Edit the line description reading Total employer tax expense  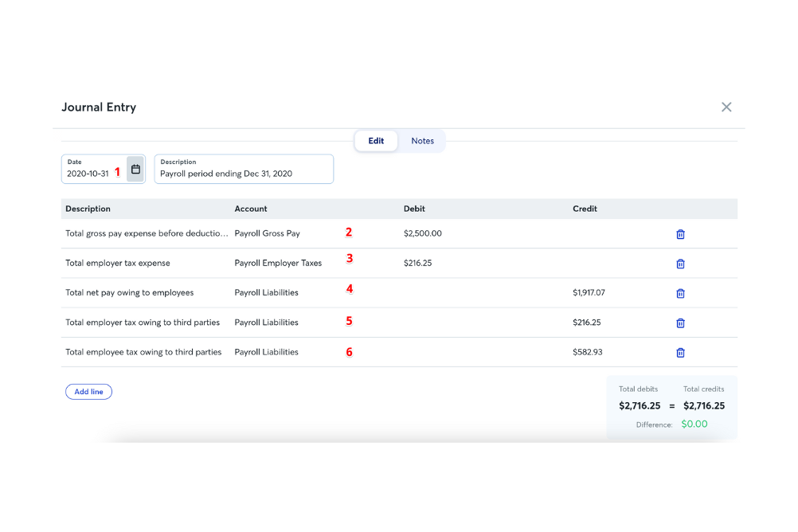point(126,263)
